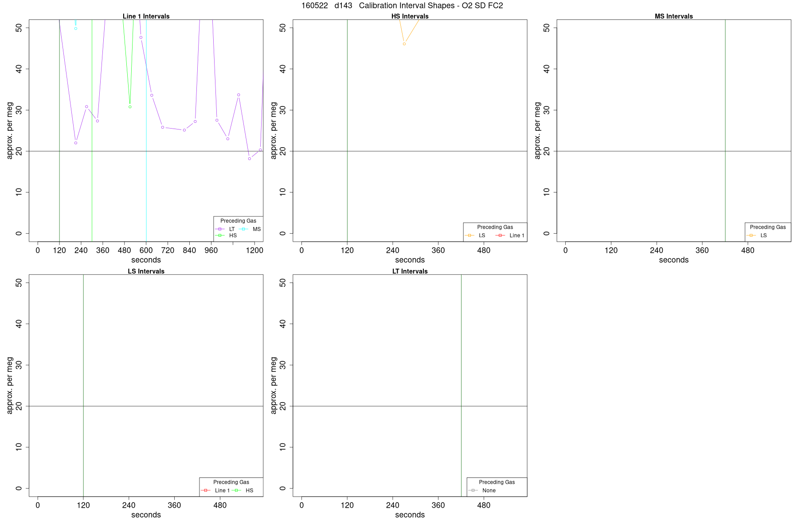Click 'Preceding Gas' heading in MS Intervals legend

[x=767, y=227]
